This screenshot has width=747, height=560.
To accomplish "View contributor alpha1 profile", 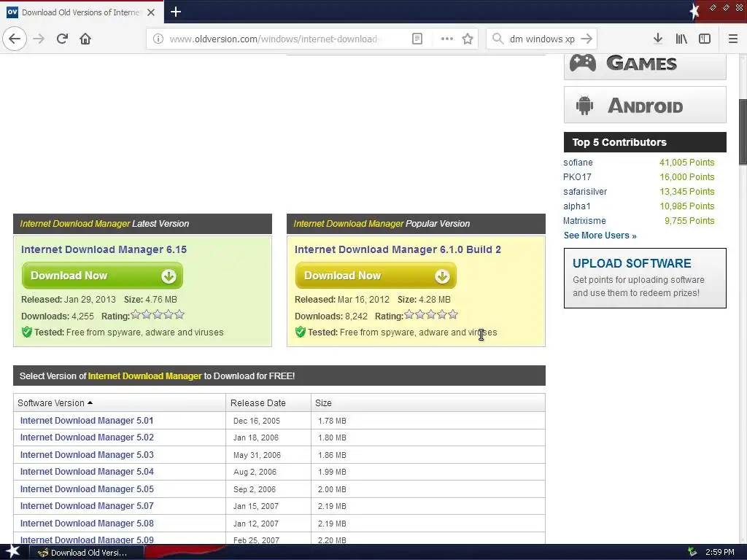I will pos(576,206).
